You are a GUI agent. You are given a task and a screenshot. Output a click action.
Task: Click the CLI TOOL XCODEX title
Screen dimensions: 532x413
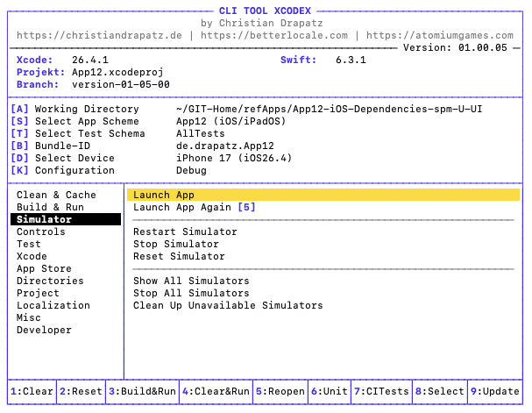tap(265, 11)
